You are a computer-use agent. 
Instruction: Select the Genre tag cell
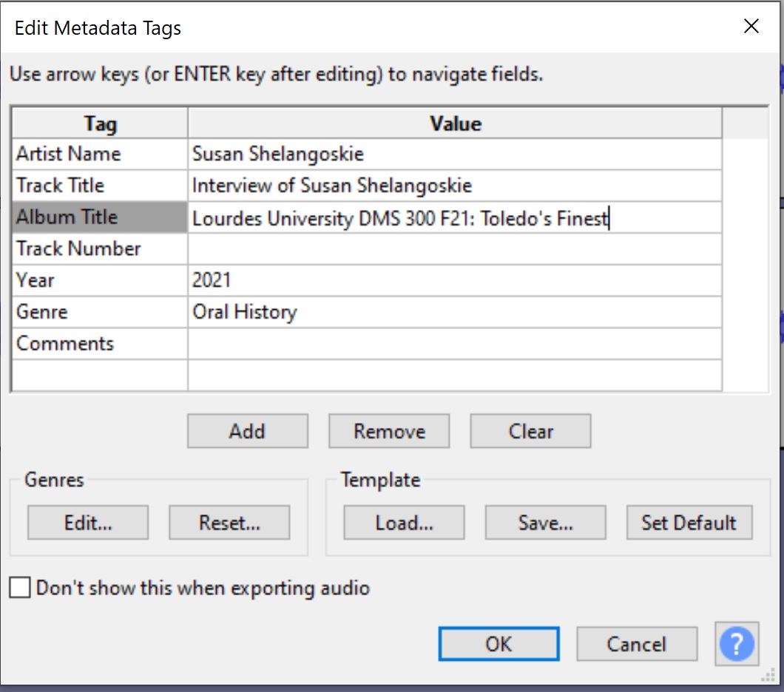coord(100,312)
